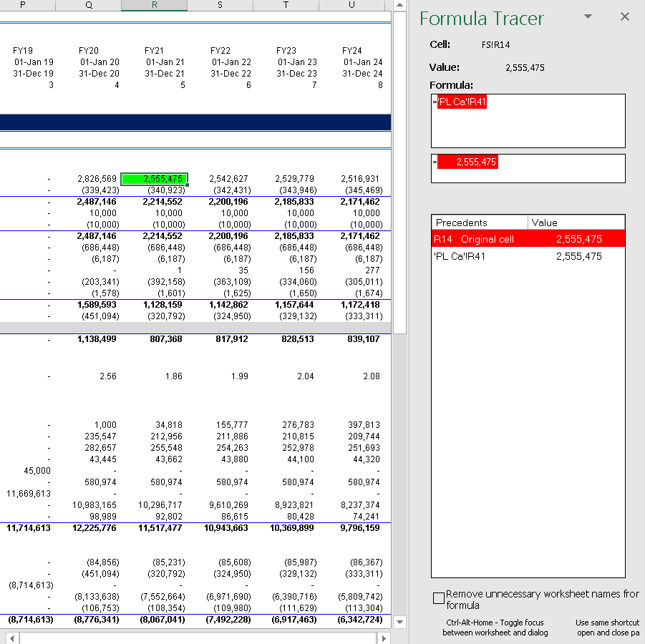Select the column U header

351,6
